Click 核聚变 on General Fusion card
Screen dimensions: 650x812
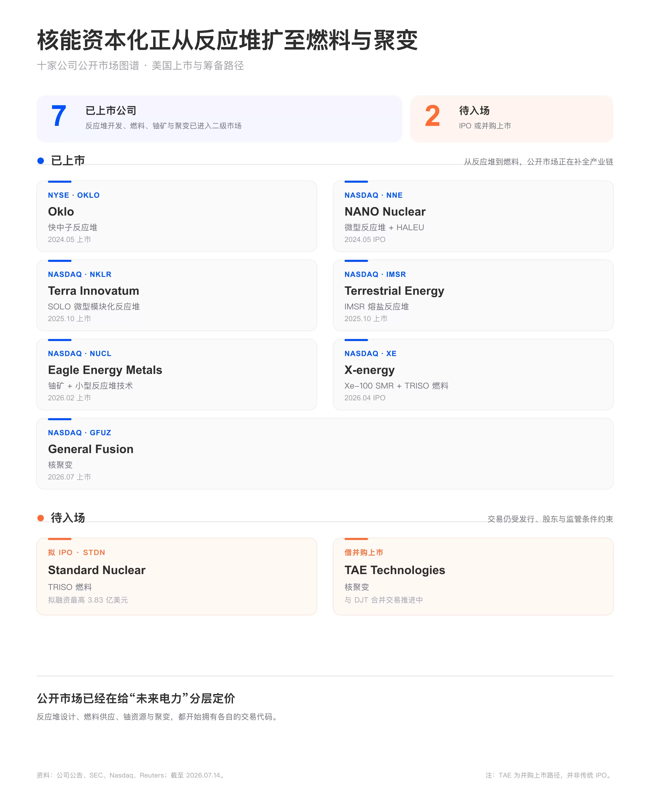point(60,465)
